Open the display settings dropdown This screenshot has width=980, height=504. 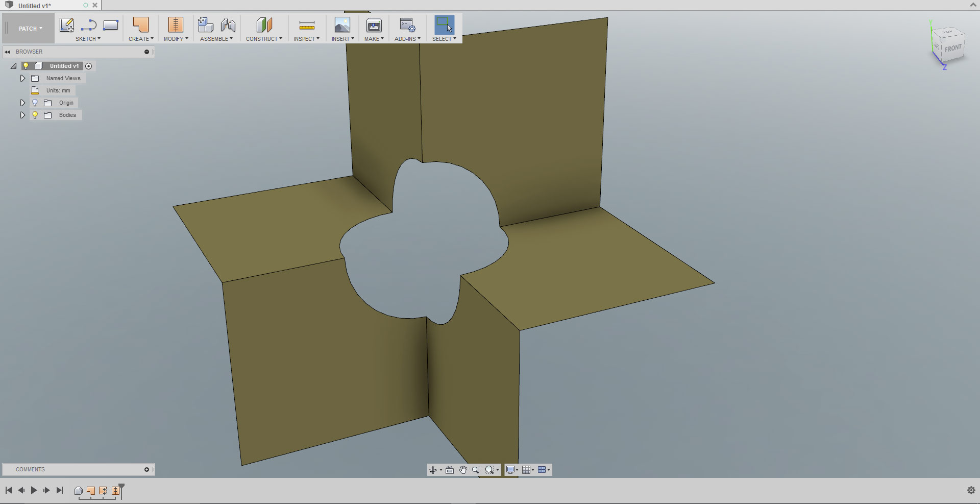(x=511, y=469)
